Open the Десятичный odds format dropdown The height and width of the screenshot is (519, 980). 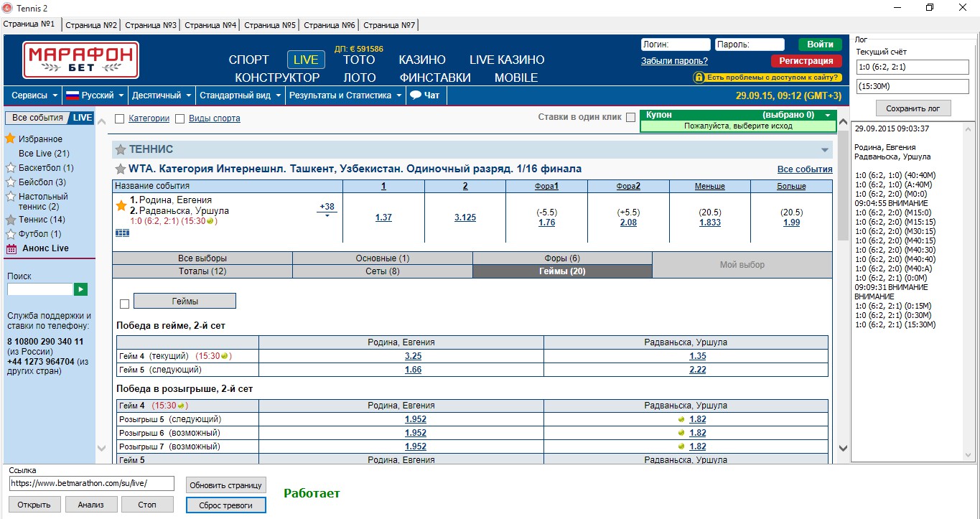(x=162, y=95)
